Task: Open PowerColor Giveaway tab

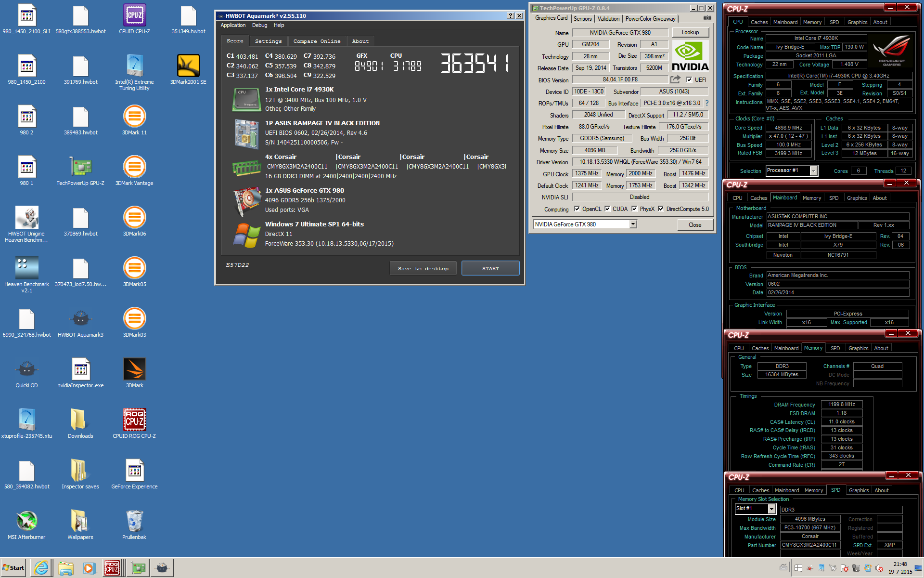Action: coord(650,19)
